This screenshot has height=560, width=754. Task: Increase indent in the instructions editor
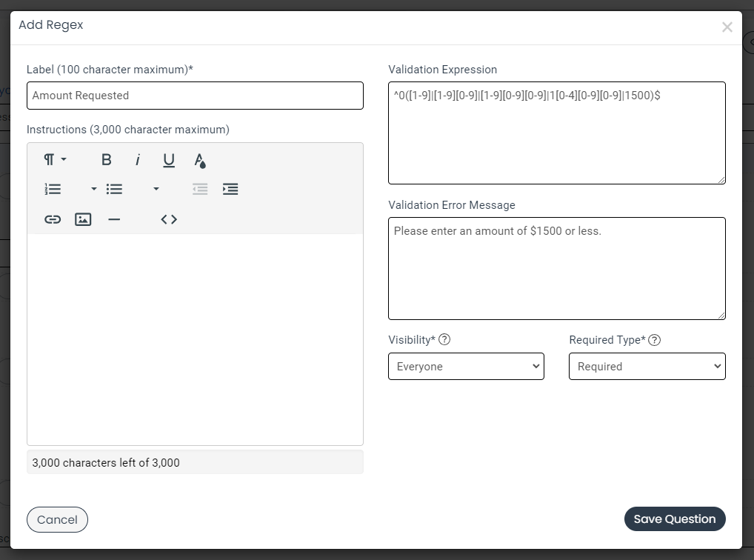[x=230, y=190]
